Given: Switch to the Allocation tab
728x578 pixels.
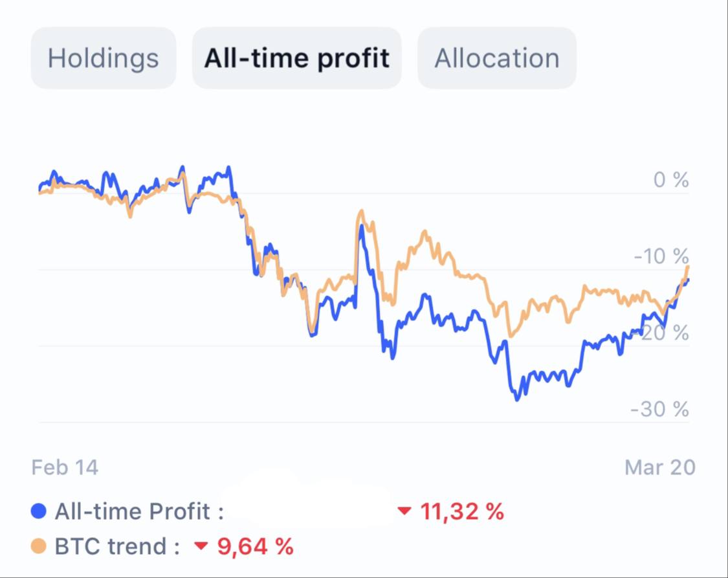Looking at the screenshot, I should [x=496, y=58].
